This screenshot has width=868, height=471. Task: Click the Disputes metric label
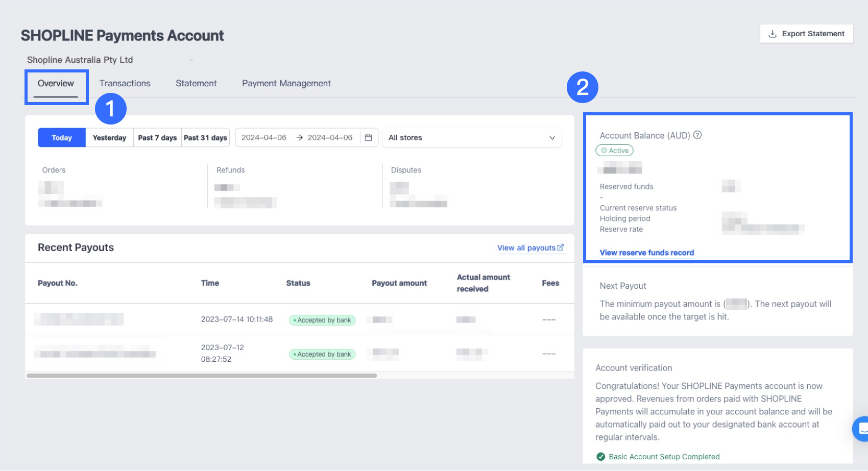pos(406,170)
